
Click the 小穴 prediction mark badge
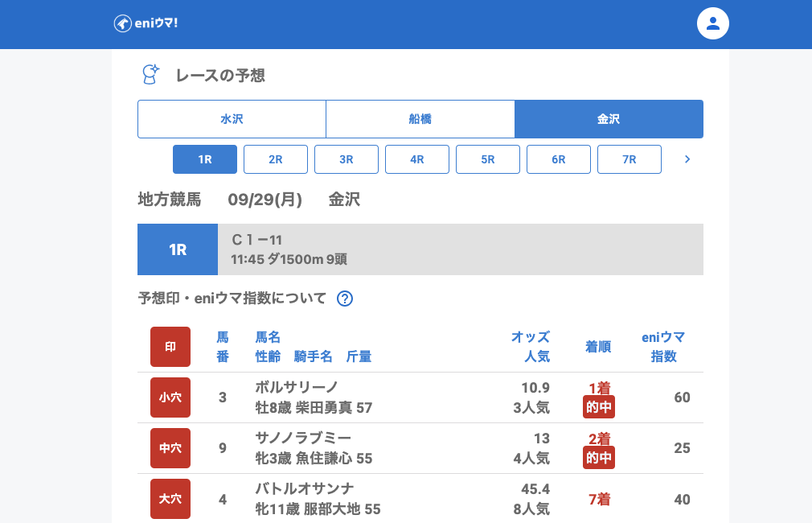[x=170, y=397]
